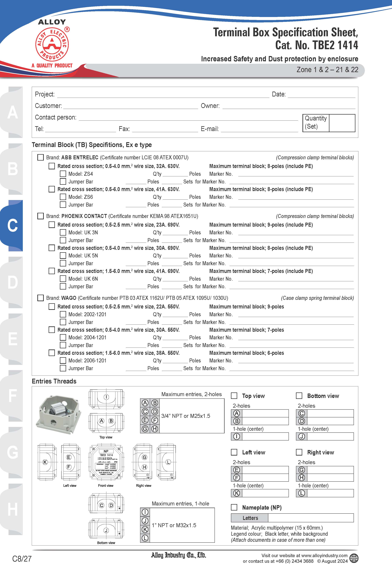Click the 3/4" NPT or M25x1.5 text
The height and width of the screenshot is (572, 392).
click(186, 416)
